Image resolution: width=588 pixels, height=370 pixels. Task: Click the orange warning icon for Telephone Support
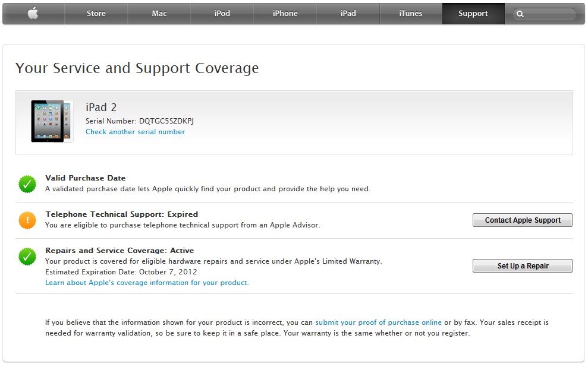pyautogui.click(x=27, y=220)
